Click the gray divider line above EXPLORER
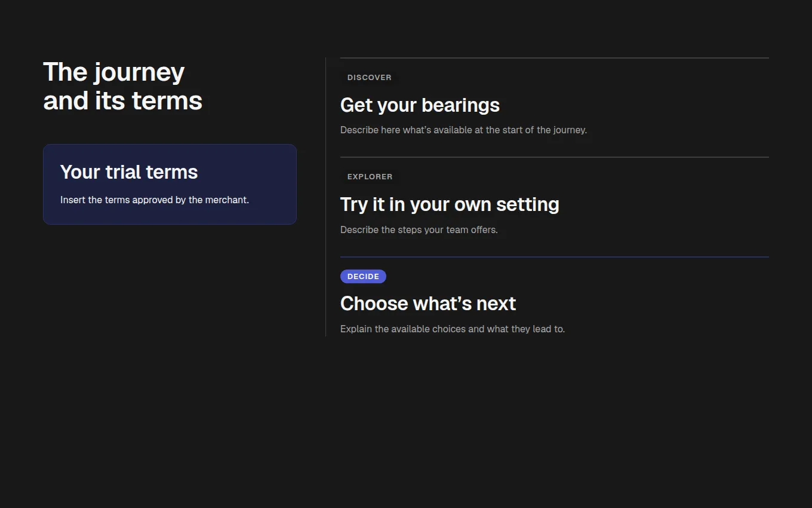The height and width of the screenshot is (508, 812). [554, 157]
